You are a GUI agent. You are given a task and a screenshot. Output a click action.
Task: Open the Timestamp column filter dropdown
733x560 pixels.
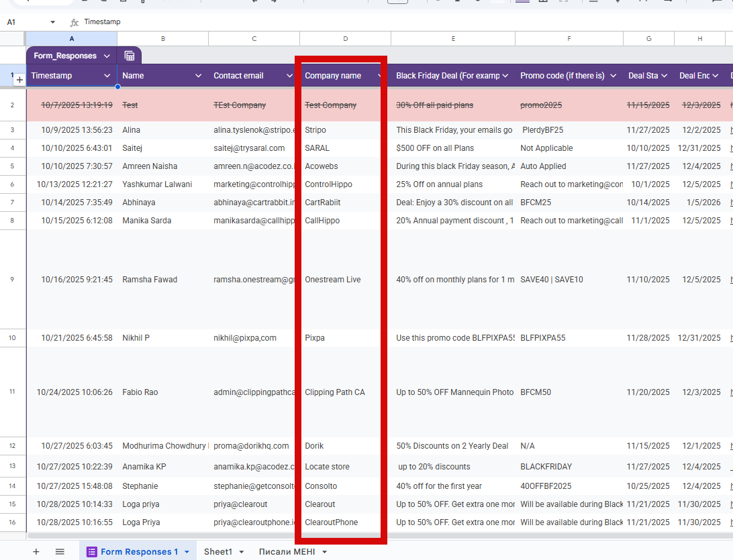107,76
